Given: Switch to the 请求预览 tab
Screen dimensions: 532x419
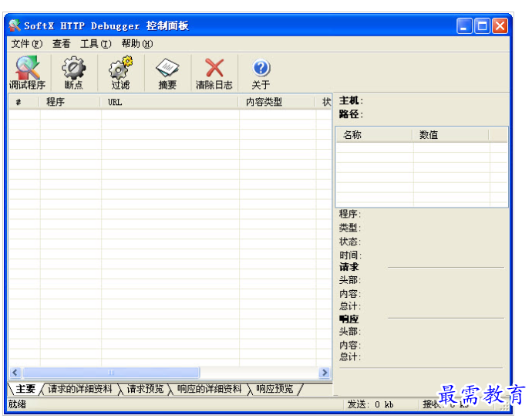Looking at the screenshot, I should pyautogui.click(x=145, y=389).
